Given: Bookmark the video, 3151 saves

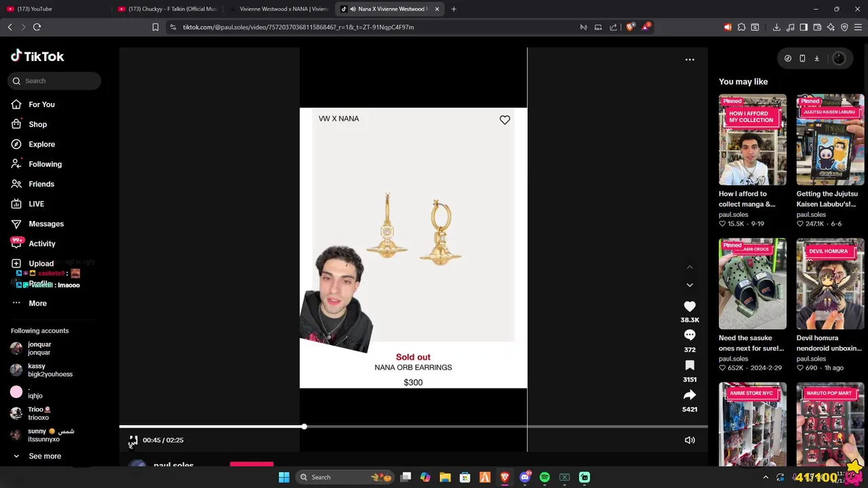Looking at the screenshot, I should tap(690, 365).
